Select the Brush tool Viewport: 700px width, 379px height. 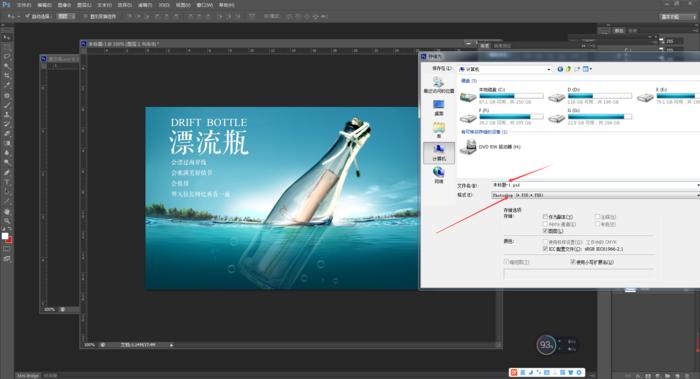point(7,105)
